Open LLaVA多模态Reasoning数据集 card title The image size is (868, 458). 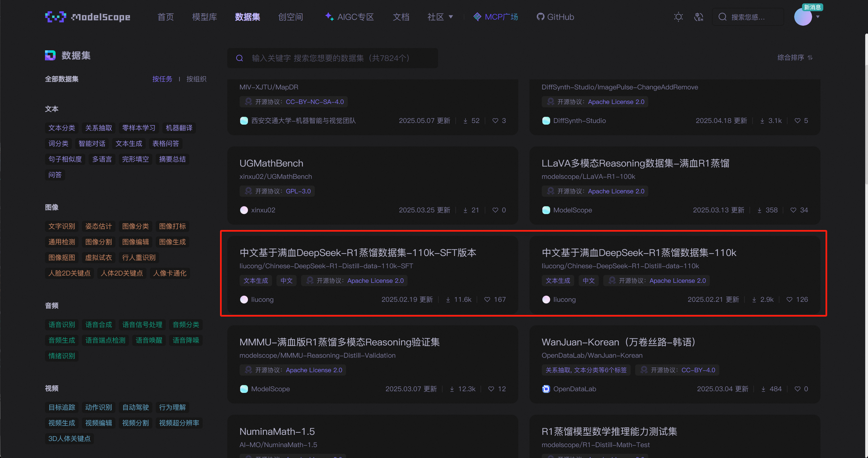click(635, 163)
